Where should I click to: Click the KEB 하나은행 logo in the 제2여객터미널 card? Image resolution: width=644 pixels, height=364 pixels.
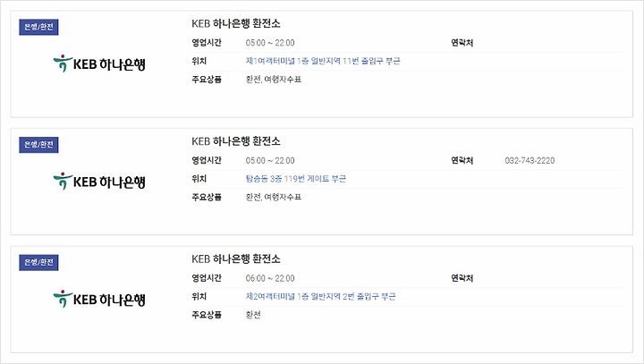tap(99, 299)
